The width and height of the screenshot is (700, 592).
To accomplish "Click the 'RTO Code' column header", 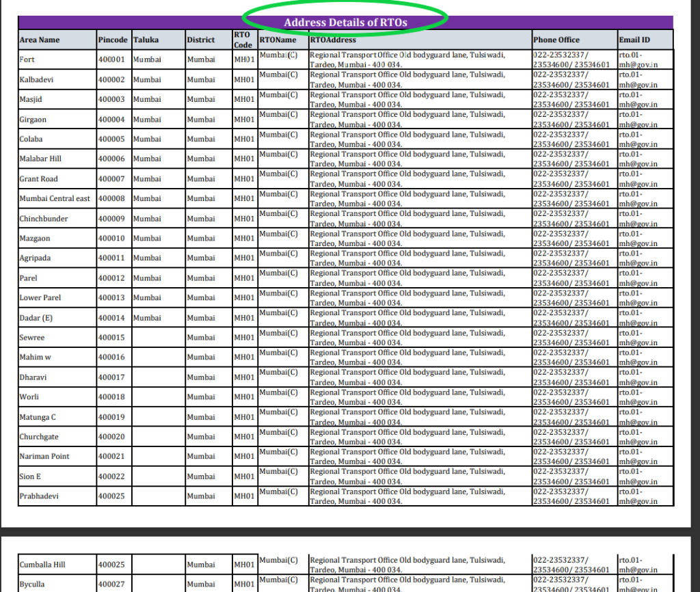I will coord(243,39).
